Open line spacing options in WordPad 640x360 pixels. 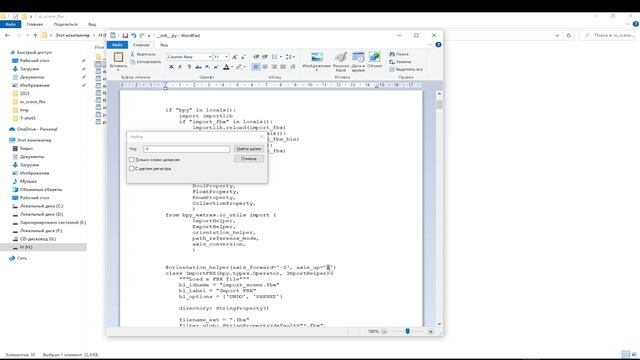click(x=289, y=57)
